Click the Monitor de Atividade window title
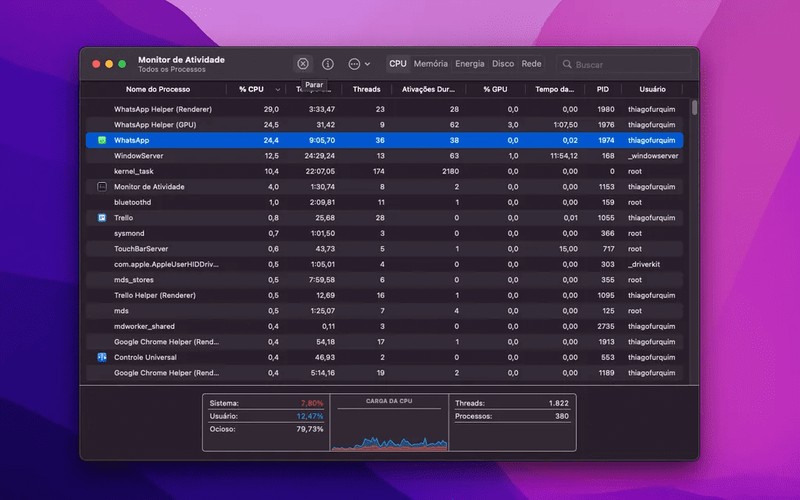Screen dimensions: 800x500 [x=181, y=60]
